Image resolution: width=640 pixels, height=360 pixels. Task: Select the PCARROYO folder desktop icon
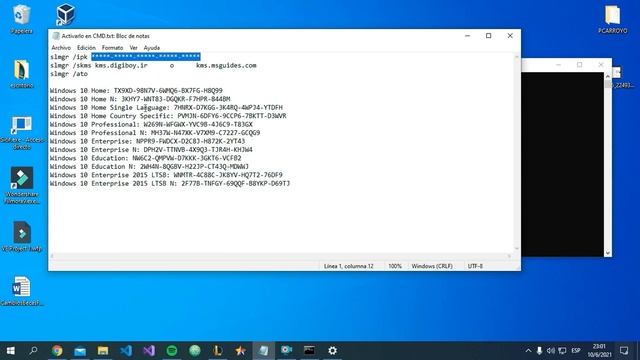613,19
